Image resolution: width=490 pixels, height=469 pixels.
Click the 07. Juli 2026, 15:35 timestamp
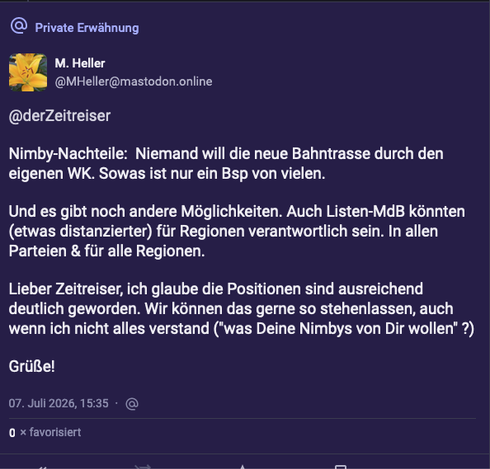[x=59, y=403]
